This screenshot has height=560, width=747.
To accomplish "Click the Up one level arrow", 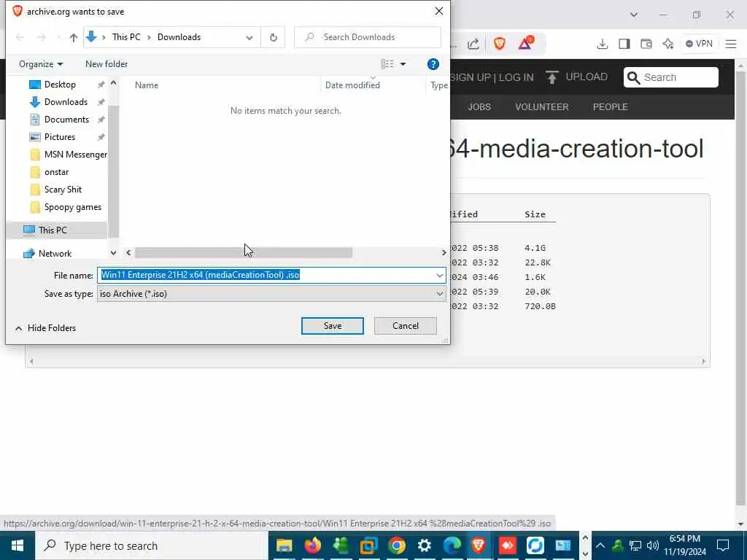I will (74, 37).
